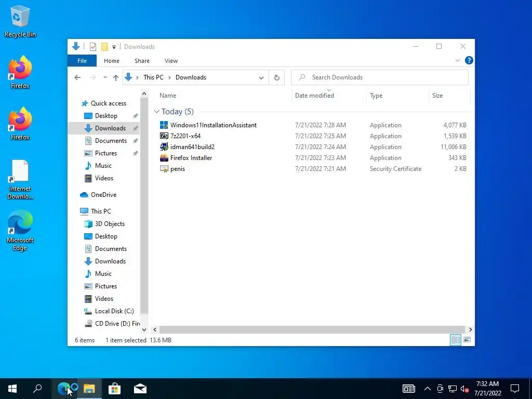532x399 pixels.
Task: Open the notifications Action Center
Action: 515,389
